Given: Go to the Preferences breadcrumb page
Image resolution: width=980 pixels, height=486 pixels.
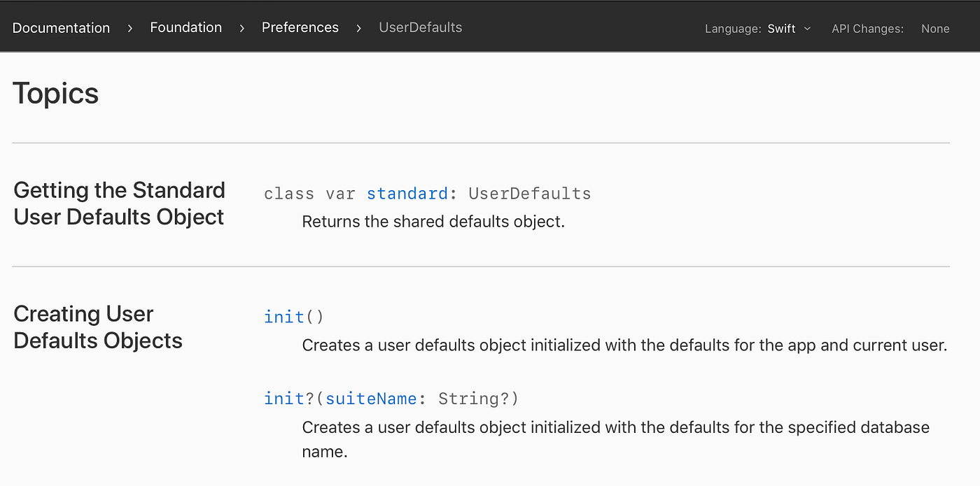Looking at the screenshot, I should [x=300, y=27].
